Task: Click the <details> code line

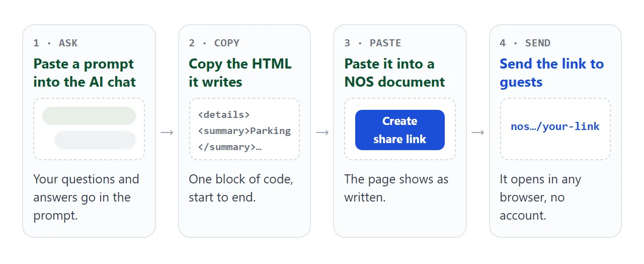Action: [224, 114]
